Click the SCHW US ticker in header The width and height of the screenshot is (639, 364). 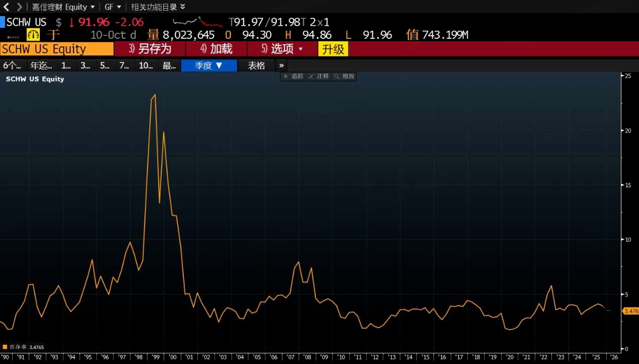coord(26,22)
